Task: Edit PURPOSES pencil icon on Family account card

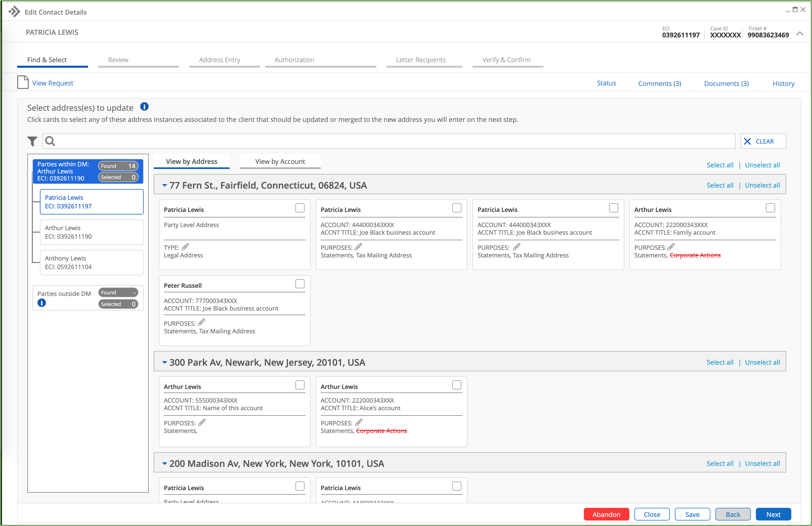Action: point(671,247)
